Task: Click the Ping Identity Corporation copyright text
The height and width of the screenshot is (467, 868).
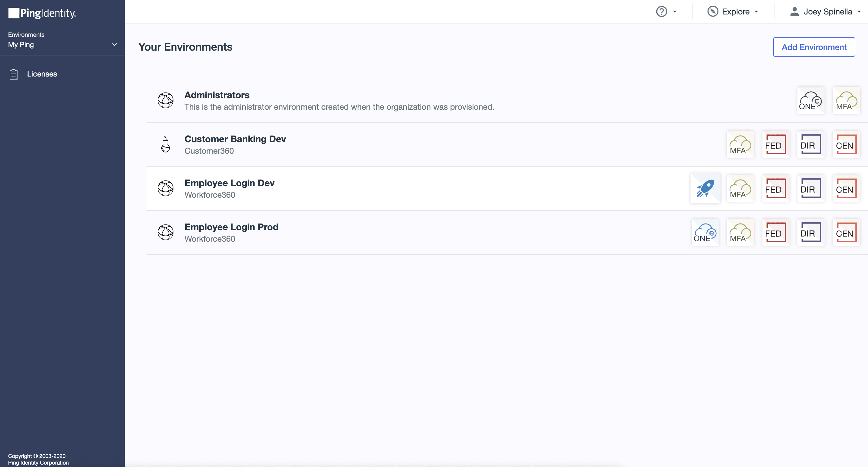Action: pos(38,462)
